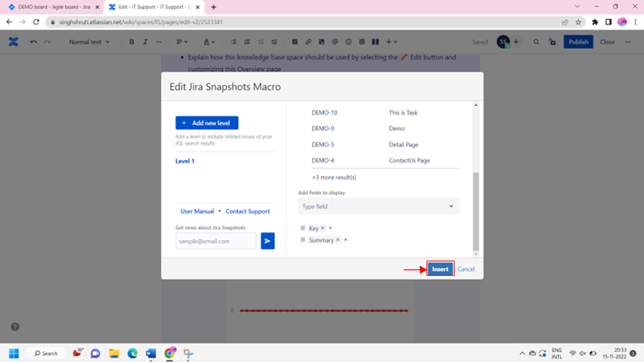Open the insert plus menu
This screenshot has height=362, width=644.
point(392,42)
